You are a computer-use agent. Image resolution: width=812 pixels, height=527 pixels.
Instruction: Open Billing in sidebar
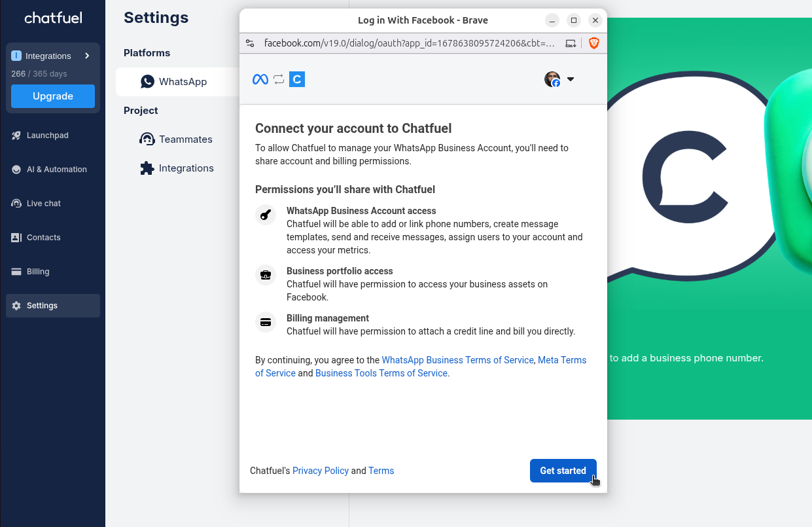[x=38, y=272]
